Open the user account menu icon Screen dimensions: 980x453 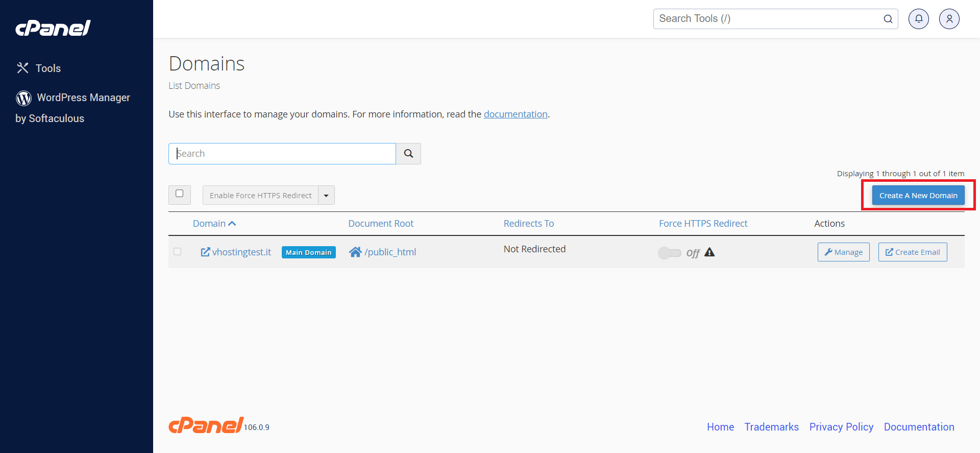(x=949, y=19)
